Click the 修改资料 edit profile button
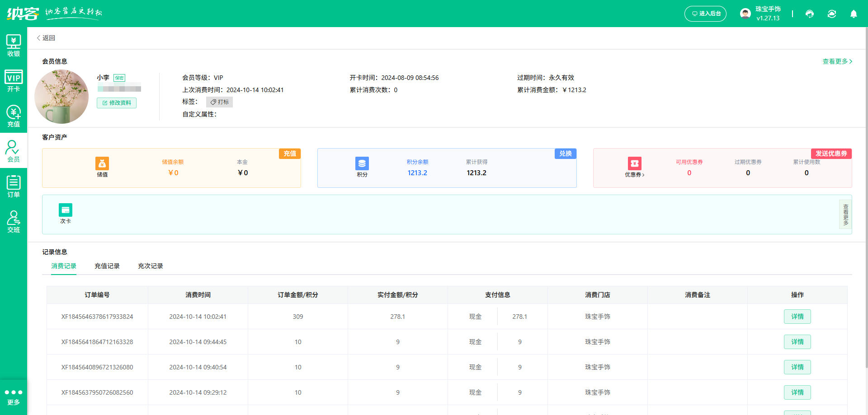This screenshot has width=868, height=415. pos(117,103)
